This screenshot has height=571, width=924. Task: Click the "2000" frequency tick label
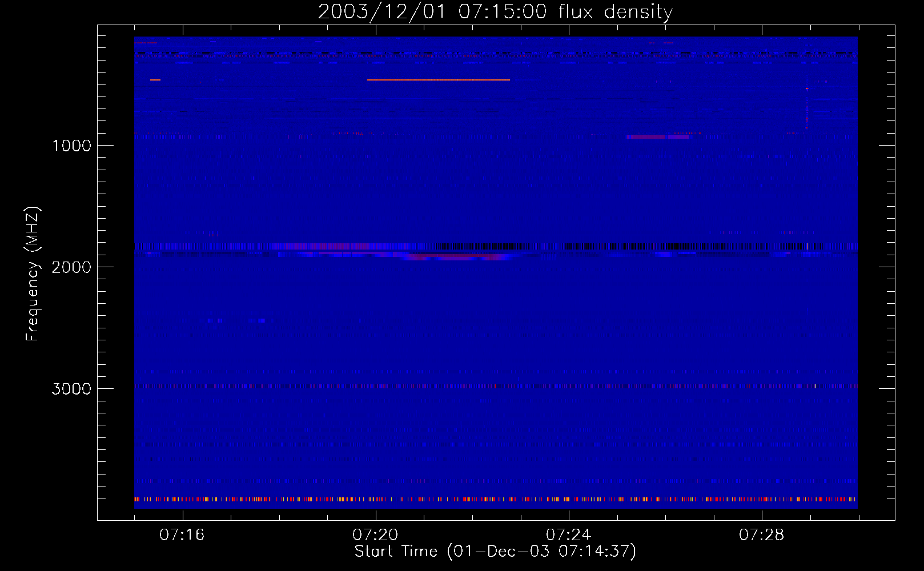71,267
